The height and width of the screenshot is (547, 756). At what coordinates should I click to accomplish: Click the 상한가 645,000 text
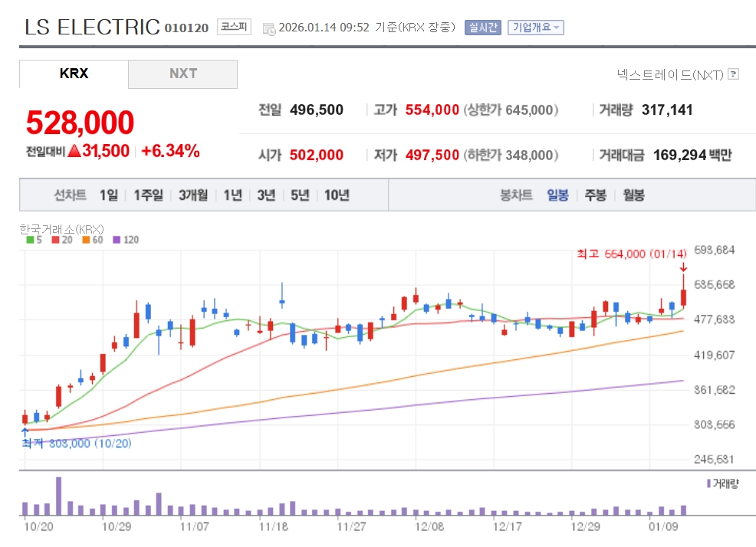[x=511, y=110]
